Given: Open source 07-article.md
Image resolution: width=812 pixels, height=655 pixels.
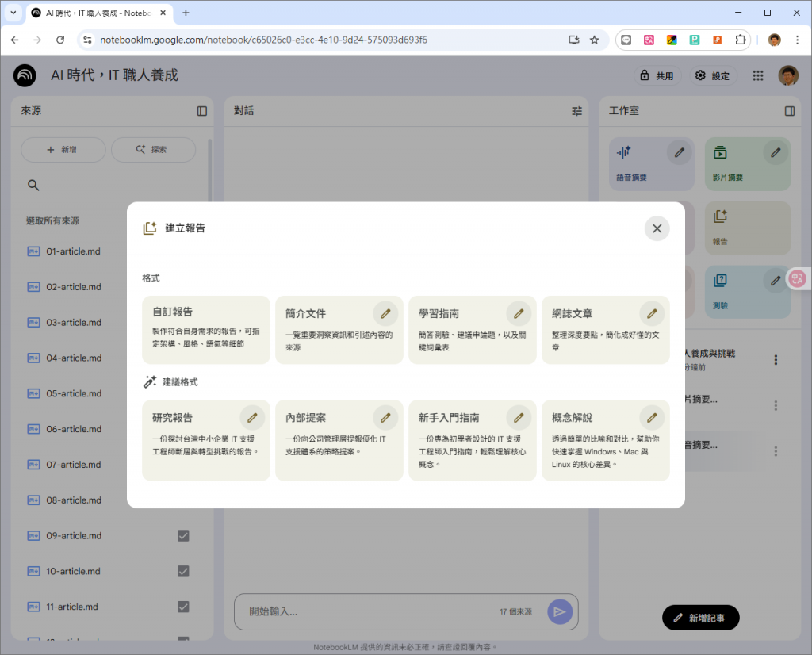Looking at the screenshot, I should coord(74,465).
